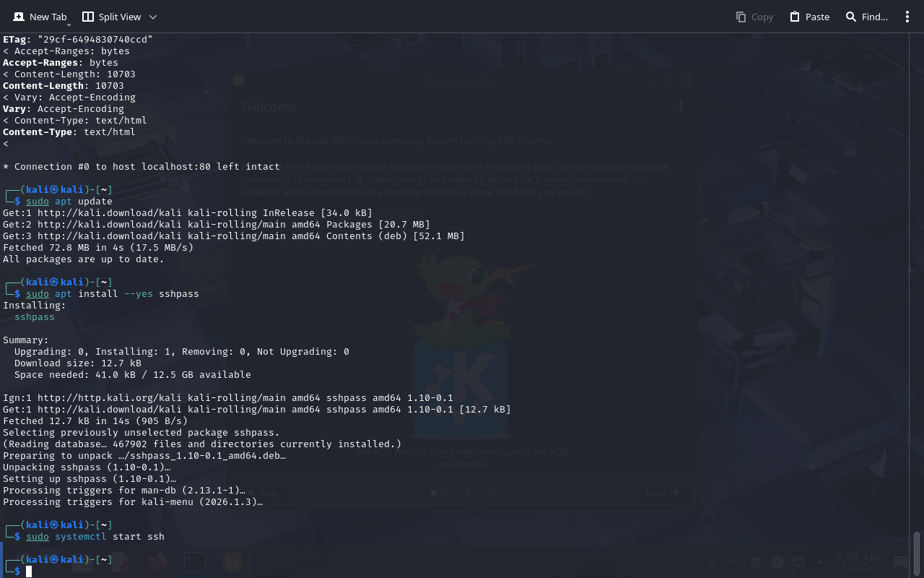Click the 'sudo apt update' command text
The image size is (924, 578).
click(x=69, y=202)
